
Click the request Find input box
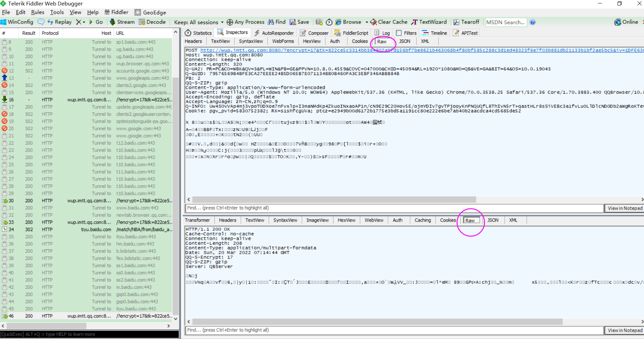tap(394, 208)
